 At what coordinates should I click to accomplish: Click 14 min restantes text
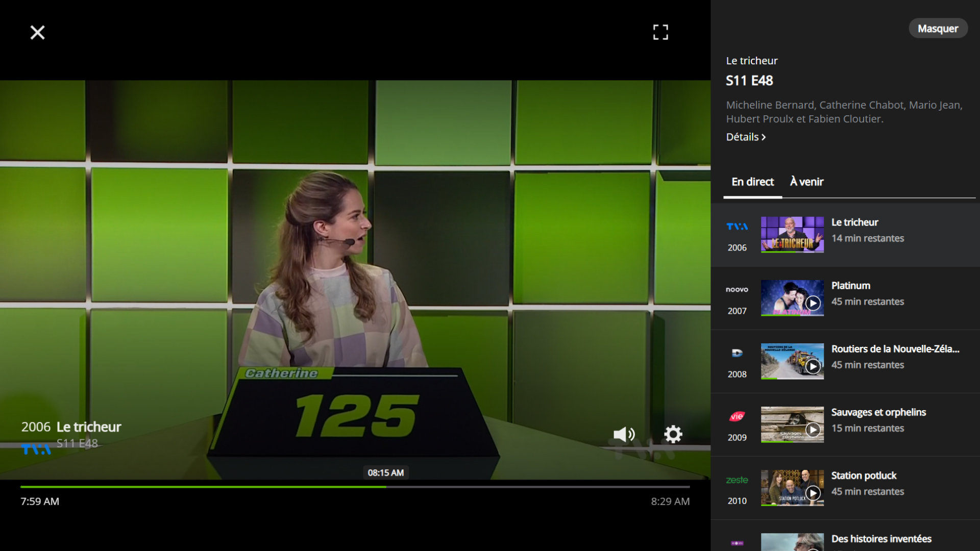coord(868,238)
